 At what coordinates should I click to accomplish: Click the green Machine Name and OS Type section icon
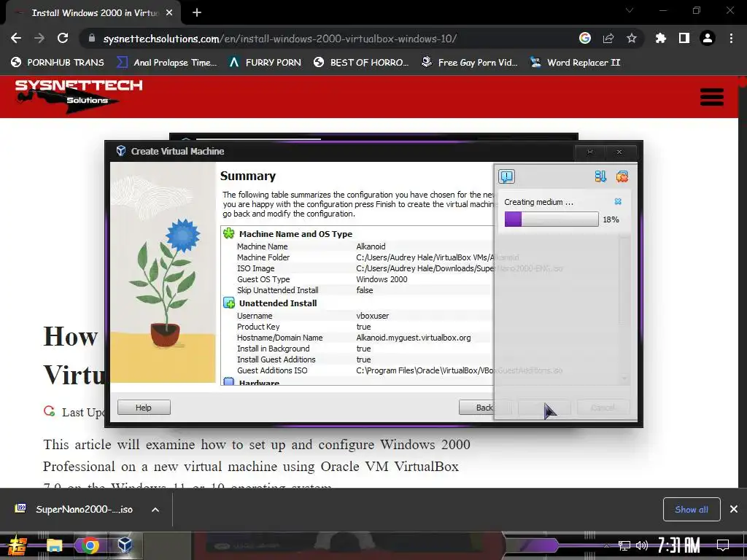point(229,233)
